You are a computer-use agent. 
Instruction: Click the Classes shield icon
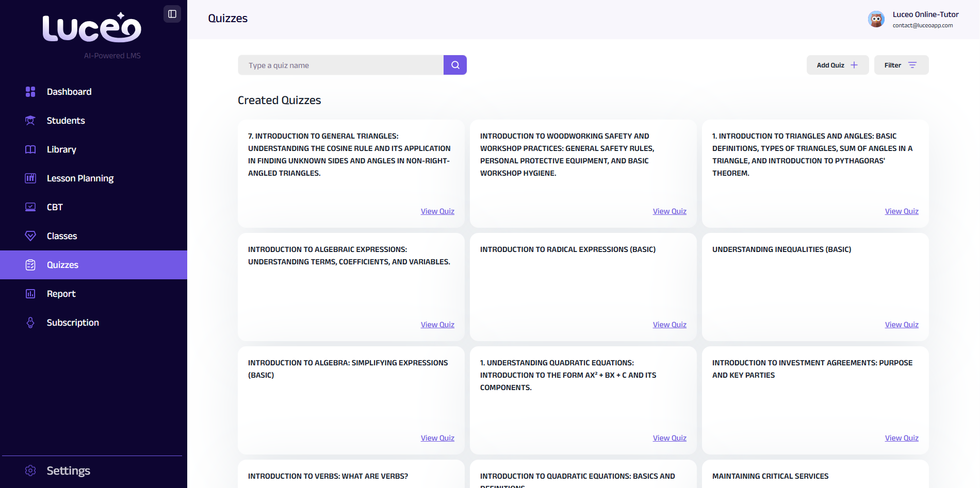coord(30,235)
